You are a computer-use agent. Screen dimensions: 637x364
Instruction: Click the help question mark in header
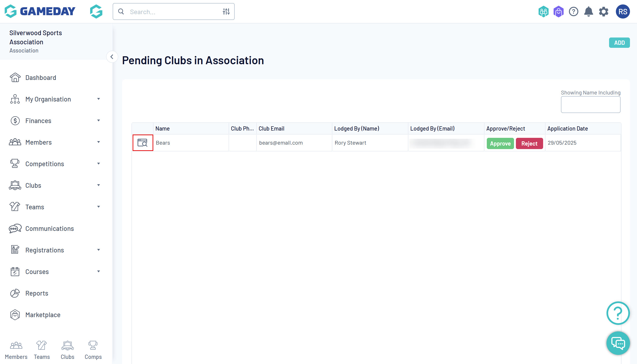573,12
